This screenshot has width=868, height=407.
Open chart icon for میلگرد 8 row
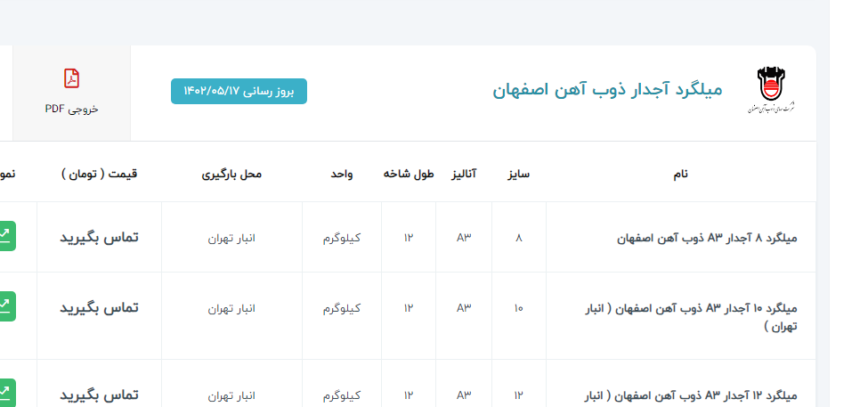(5, 236)
